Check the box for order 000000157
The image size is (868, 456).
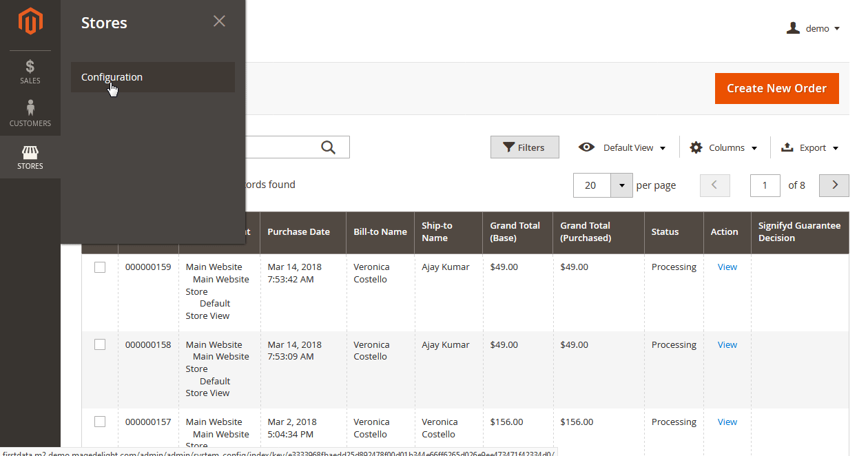(x=100, y=422)
